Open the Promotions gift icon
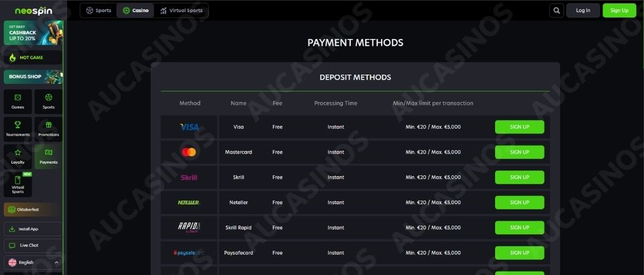The width and height of the screenshot is (644, 275). (x=48, y=125)
